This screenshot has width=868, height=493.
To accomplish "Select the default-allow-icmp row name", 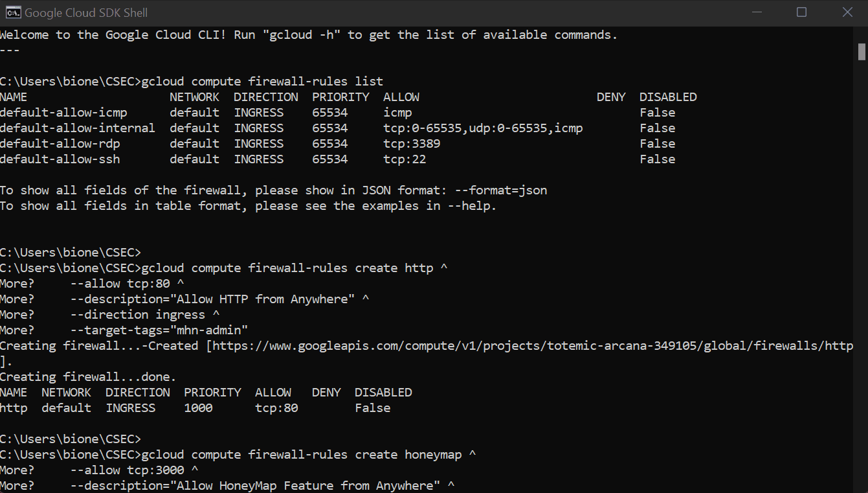I will point(63,113).
